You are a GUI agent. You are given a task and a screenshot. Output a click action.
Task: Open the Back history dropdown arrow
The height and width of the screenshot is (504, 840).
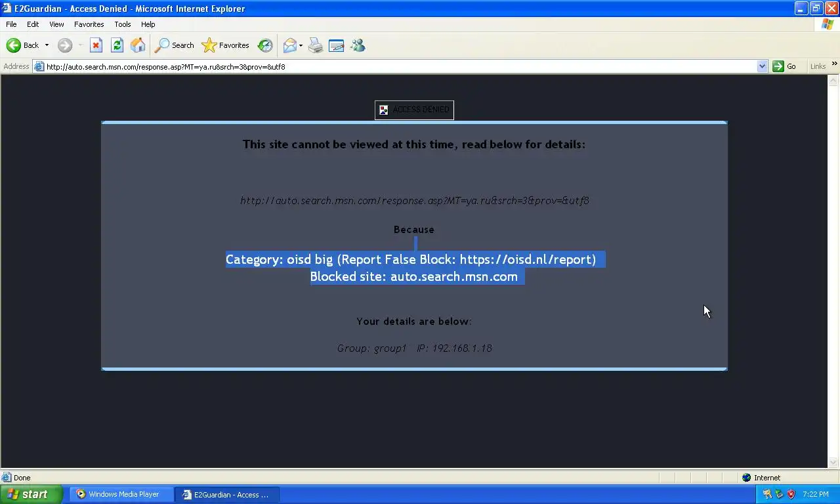coord(47,45)
